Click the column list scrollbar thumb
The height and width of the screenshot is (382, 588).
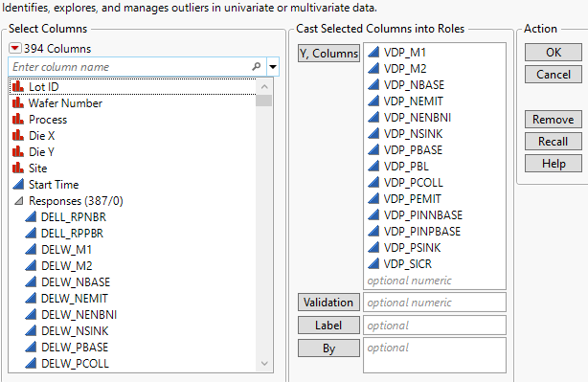pos(264,101)
